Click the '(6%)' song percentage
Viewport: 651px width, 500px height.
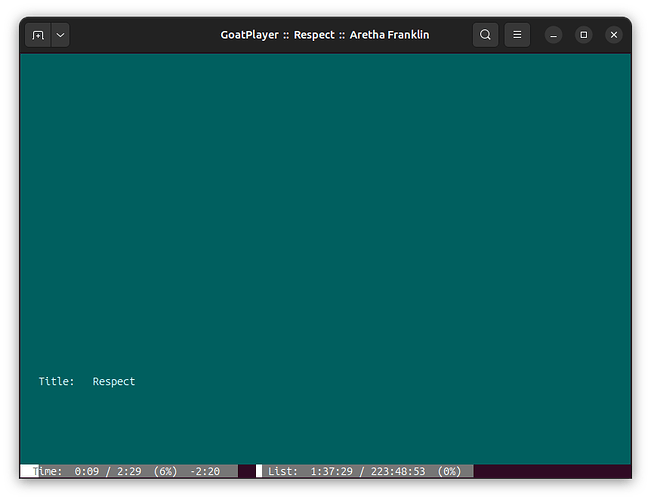[x=166, y=471]
